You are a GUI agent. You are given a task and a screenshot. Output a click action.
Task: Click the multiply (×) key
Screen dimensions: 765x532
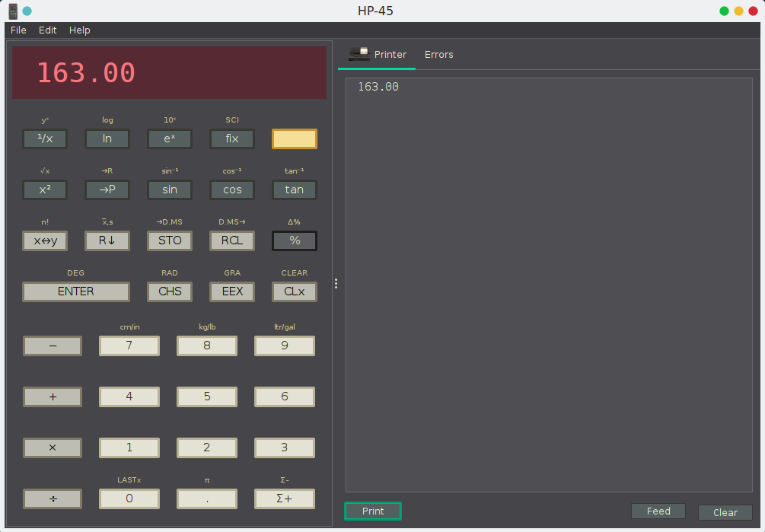point(53,448)
